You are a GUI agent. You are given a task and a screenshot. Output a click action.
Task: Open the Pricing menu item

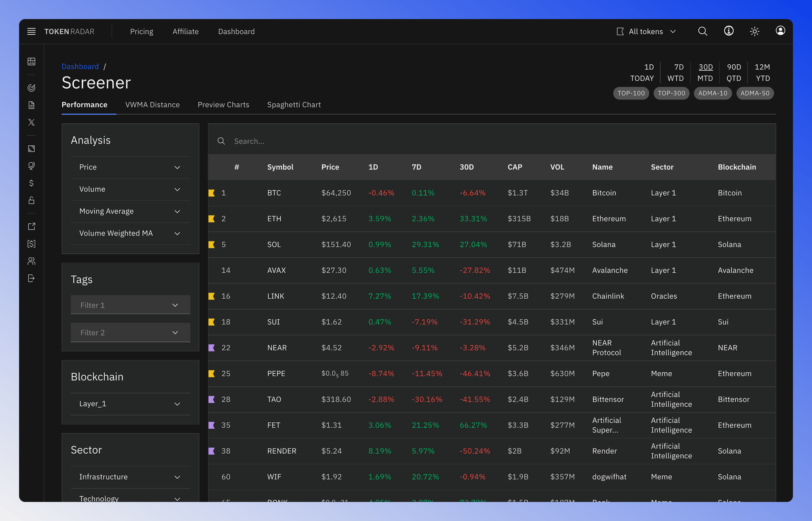pos(142,31)
